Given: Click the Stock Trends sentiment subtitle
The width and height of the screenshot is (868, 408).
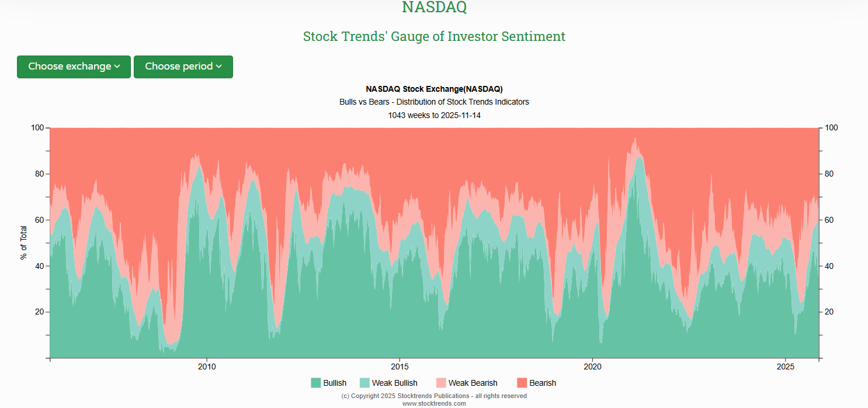Looking at the screenshot, I should click(x=434, y=36).
